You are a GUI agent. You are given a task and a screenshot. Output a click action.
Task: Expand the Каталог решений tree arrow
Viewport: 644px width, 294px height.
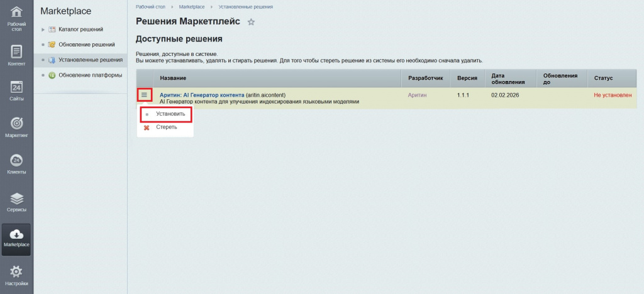click(43, 30)
